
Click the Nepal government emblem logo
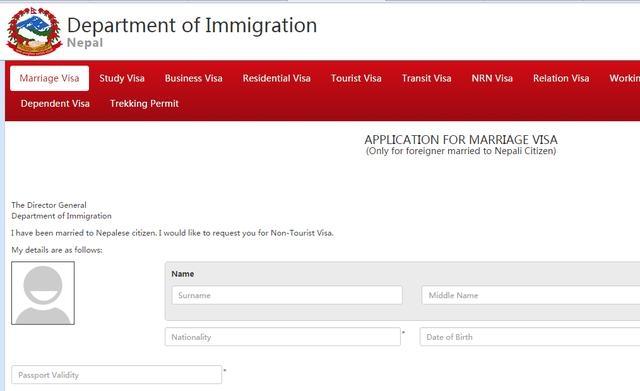click(x=34, y=31)
